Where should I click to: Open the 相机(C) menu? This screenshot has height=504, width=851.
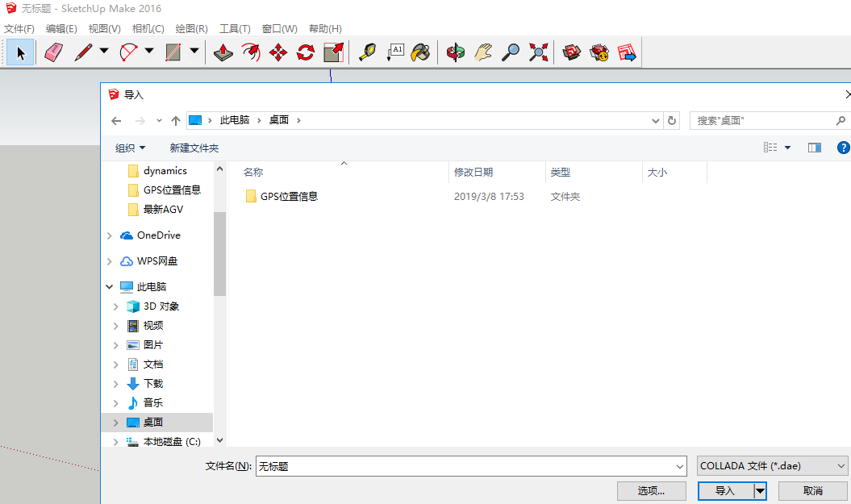tap(148, 29)
